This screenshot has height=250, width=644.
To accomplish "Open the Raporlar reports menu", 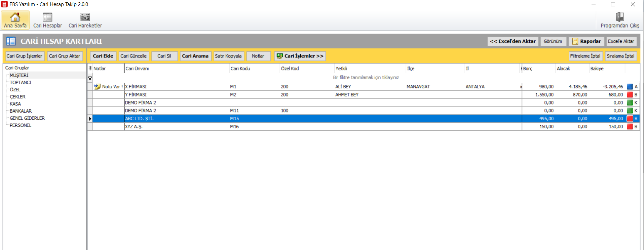I will [x=586, y=41].
